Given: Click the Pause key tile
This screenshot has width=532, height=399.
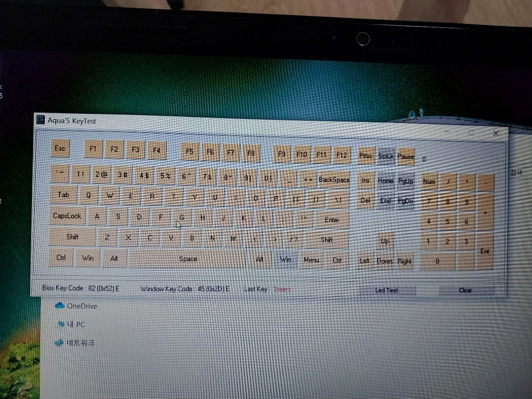Looking at the screenshot, I should [406, 157].
